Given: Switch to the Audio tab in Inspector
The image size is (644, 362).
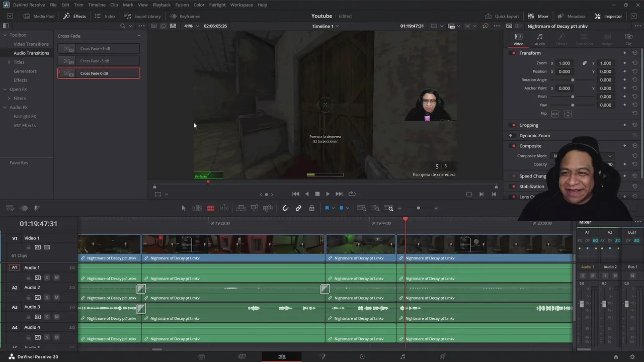Looking at the screenshot, I should click(x=539, y=40).
